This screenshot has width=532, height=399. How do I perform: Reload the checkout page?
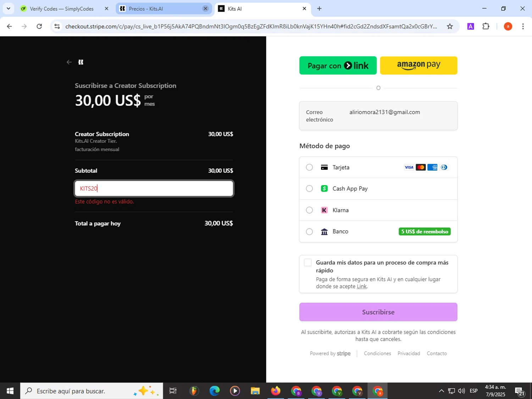(39, 26)
